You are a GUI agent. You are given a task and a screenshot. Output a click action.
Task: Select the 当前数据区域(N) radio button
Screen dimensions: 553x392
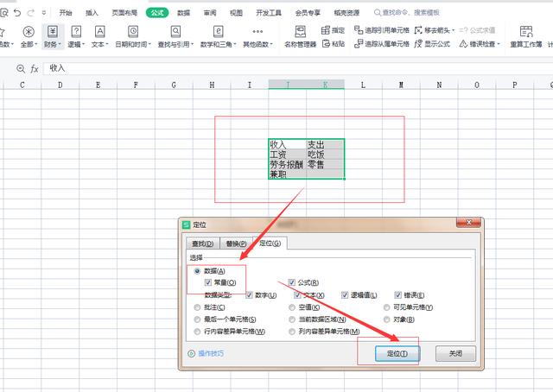pos(292,319)
